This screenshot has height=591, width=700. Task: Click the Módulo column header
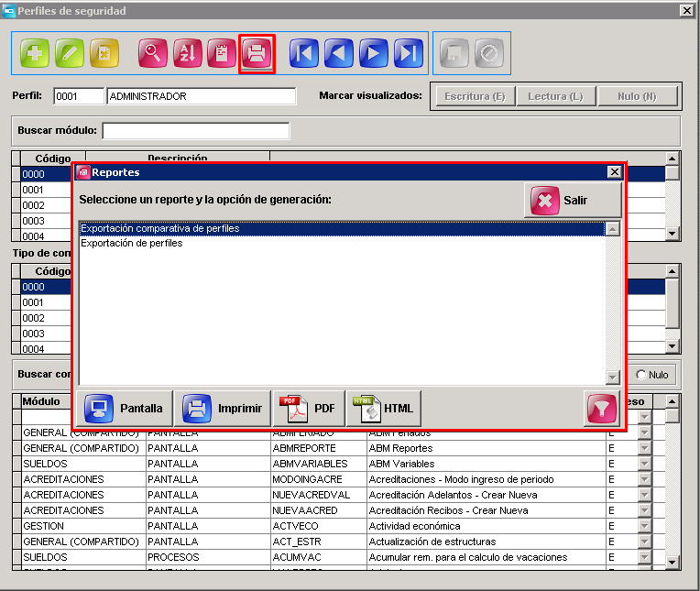click(x=47, y=401)
